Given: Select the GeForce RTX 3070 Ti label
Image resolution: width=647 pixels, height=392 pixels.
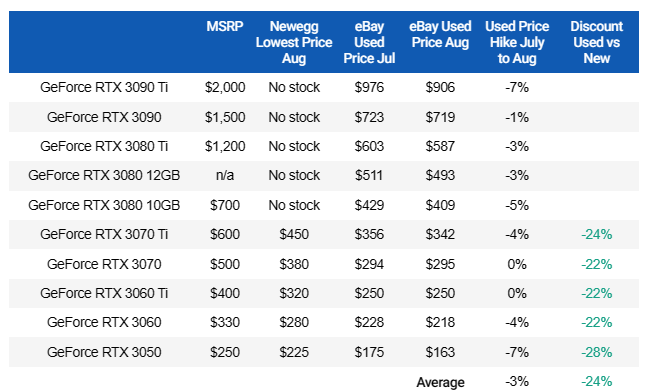Looking at the screenshot, I should [104, 234].
